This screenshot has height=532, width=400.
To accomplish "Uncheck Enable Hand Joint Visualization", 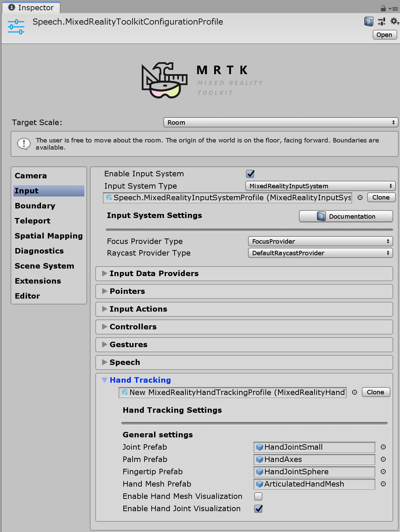I will point(258,509).
